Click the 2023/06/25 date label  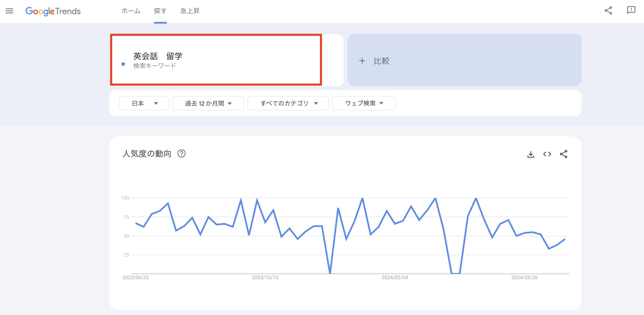[x=135, y=278]
